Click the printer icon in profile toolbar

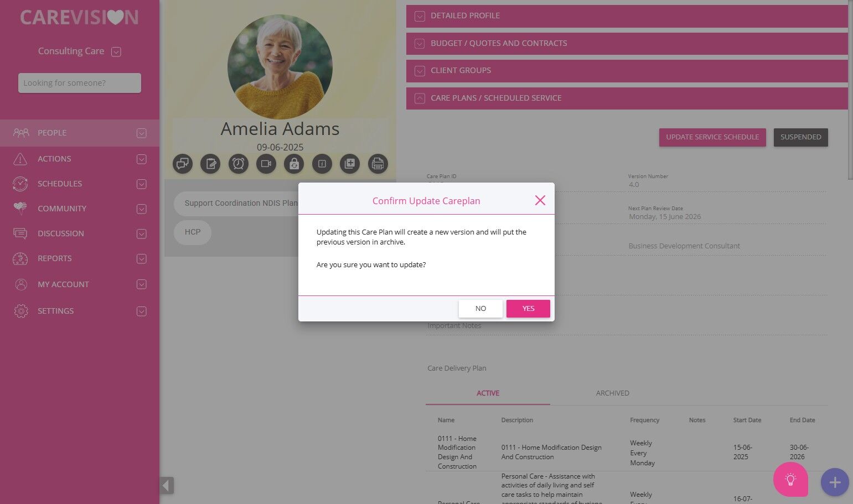(x=378, y=164)
